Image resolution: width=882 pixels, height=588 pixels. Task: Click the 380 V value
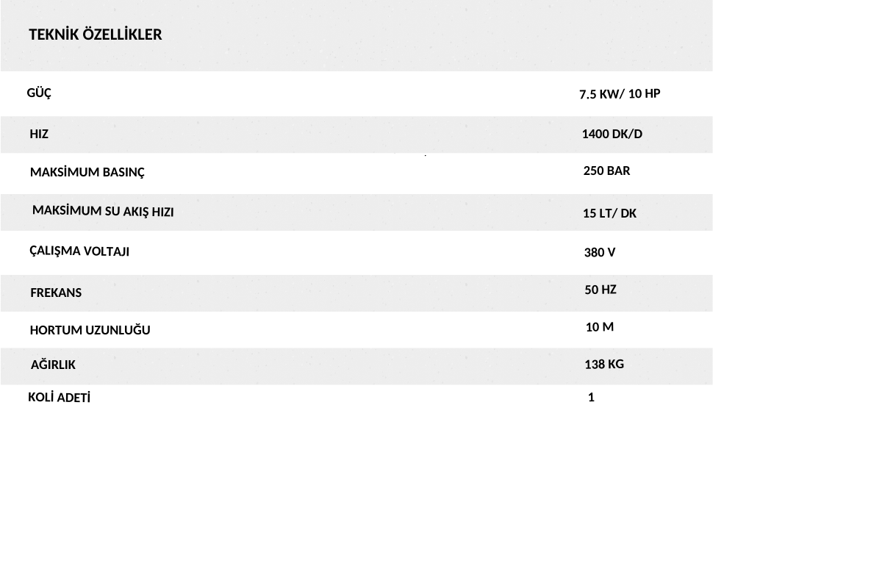pos(600,253)
